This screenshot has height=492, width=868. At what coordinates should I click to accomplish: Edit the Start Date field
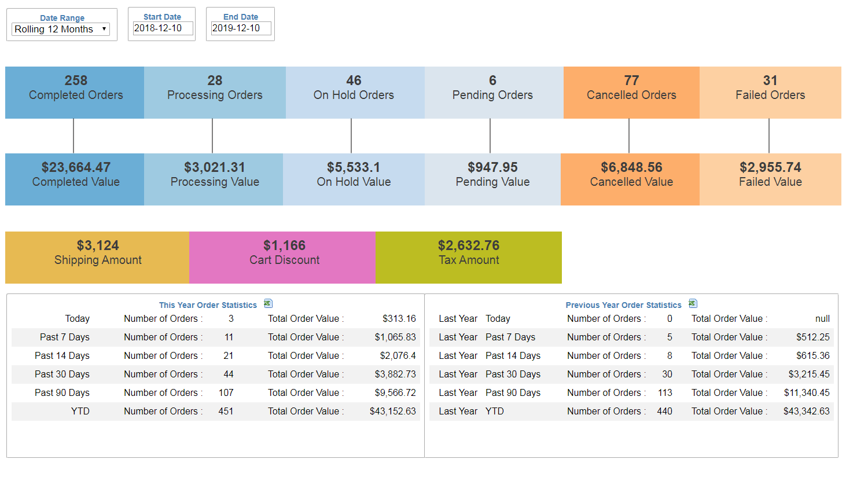163,28
